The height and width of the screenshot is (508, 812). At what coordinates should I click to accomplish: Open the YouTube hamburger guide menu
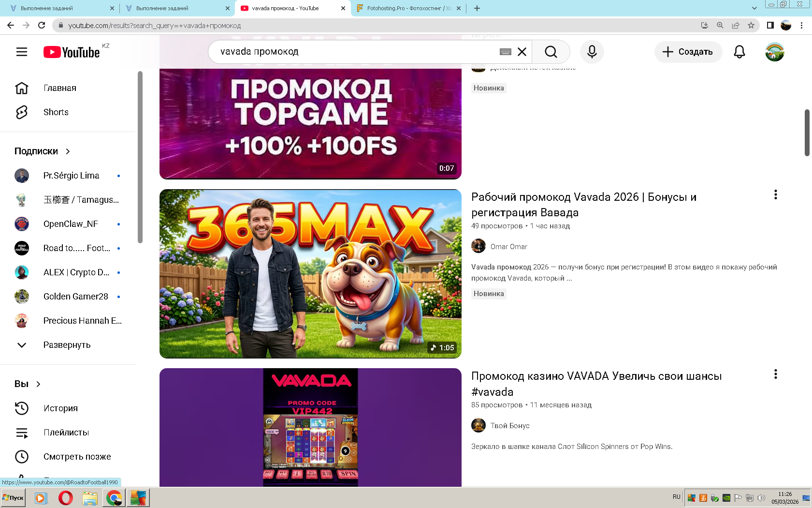click(x=22, y=52)
